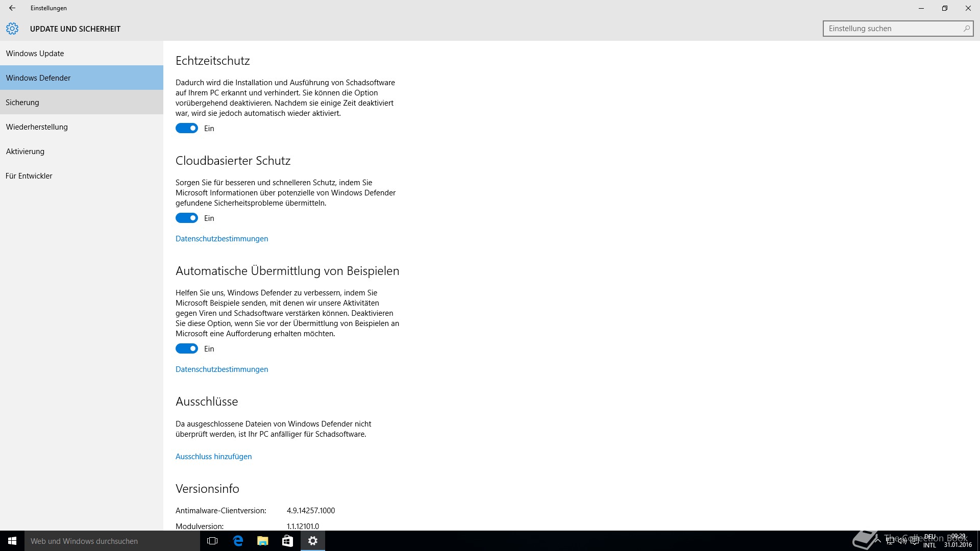Click the Cloudbasierter Schutz heading
The image size is (980, 551).
coord(233,161)
